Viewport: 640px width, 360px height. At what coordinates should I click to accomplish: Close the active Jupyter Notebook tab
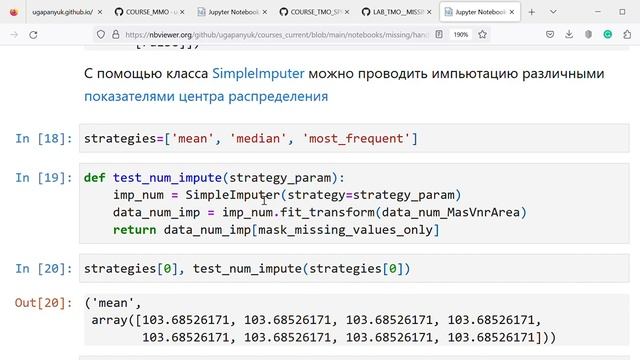click(x=511, y=12)
